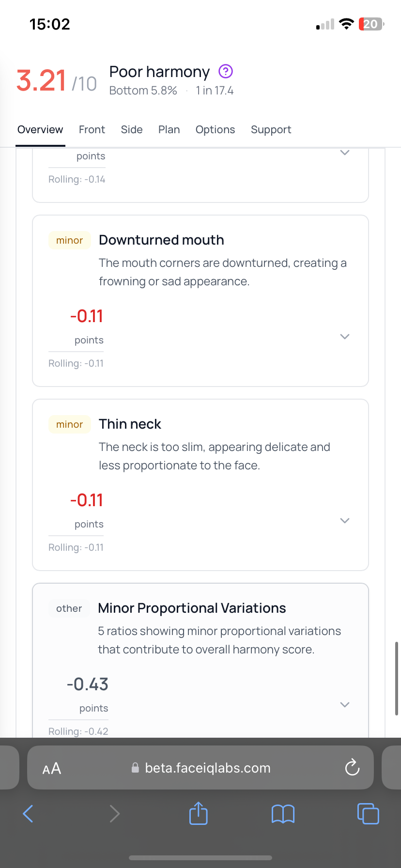Switch to the Side tab

[x=132, y=130]
